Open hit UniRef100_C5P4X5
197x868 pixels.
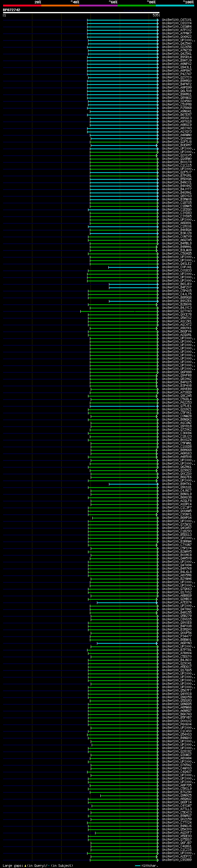click(176, 291)
